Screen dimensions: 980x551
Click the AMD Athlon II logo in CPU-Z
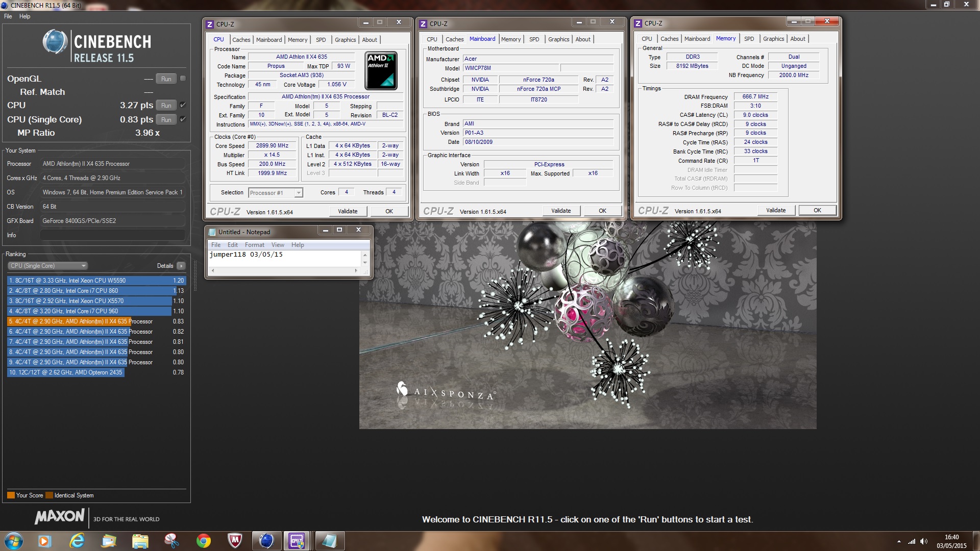coord(381,71)
